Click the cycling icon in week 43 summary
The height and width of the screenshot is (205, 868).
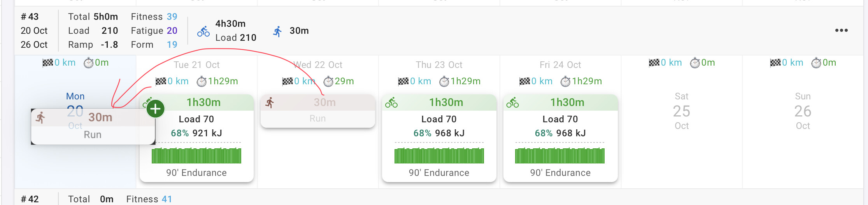click(x=203, y=31)
